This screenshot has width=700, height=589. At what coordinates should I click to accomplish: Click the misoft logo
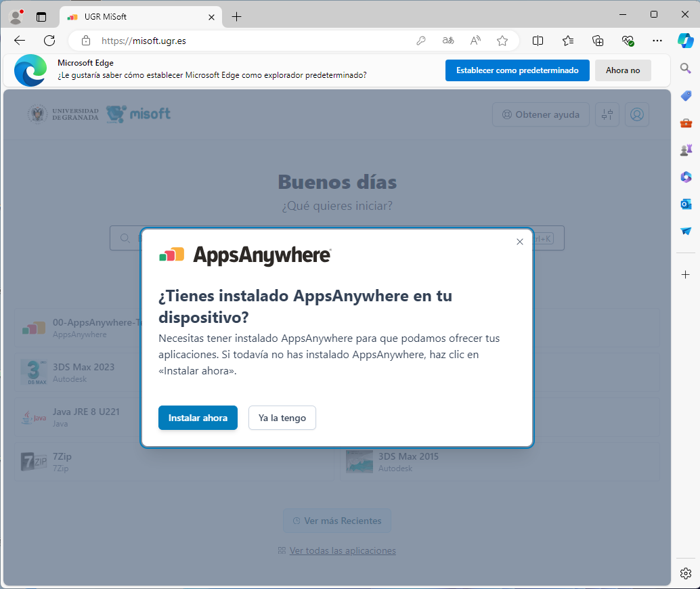tap(138, 114)
